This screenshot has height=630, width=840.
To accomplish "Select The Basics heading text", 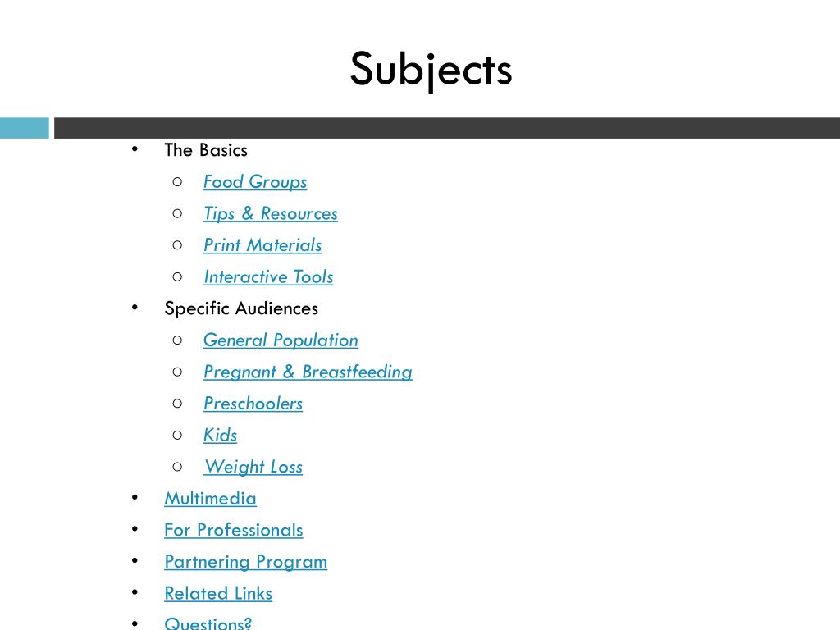I will click(206, 150).
